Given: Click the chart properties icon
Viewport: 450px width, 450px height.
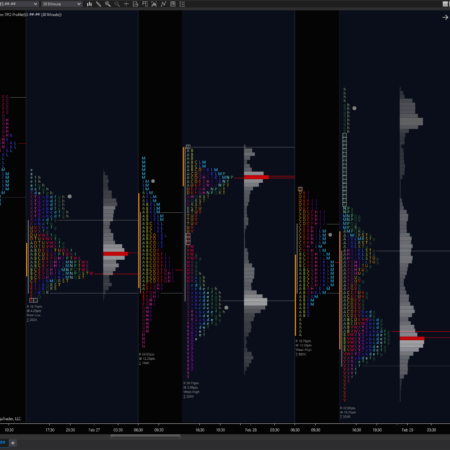Looking at the screenshot, I should pos(173,4).
